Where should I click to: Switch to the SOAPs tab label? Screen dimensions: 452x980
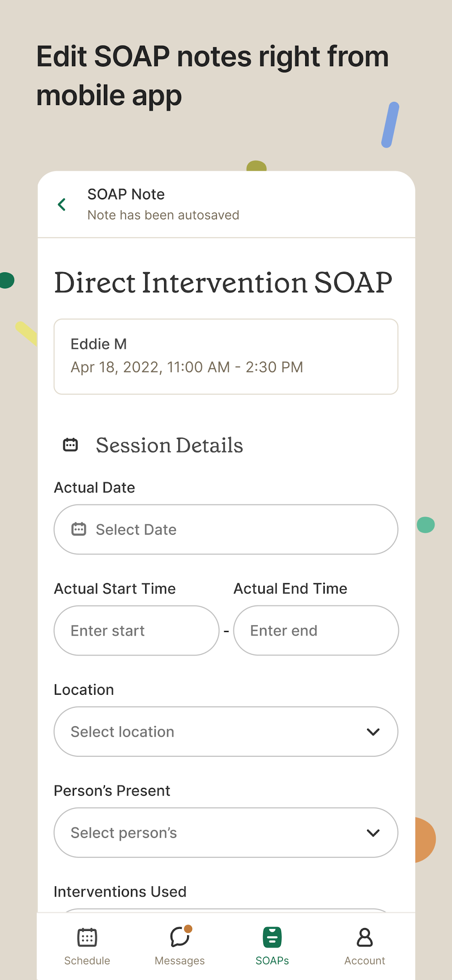tap(272, 961)
